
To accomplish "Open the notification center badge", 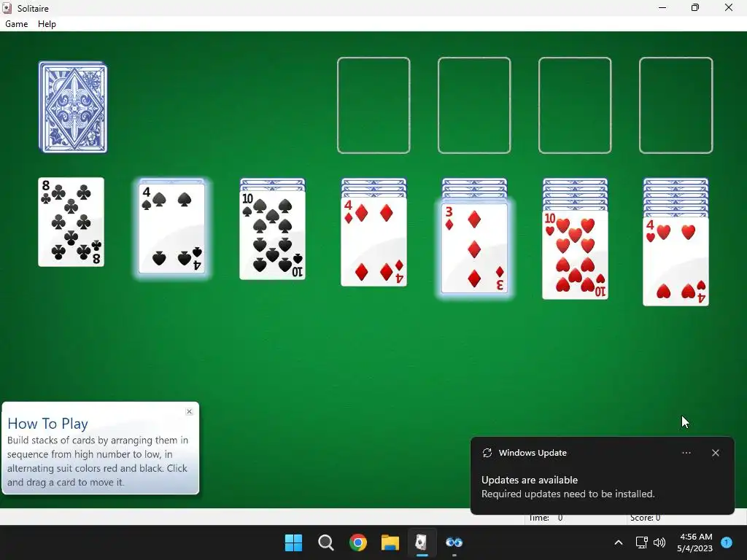I will [727, 542].
